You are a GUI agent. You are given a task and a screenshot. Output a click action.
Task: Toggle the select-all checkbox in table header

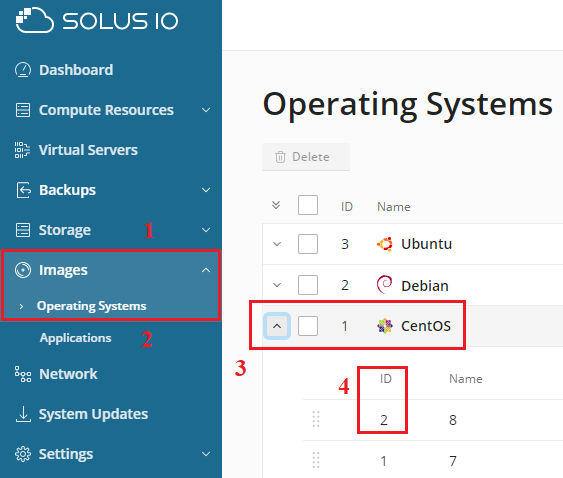pyautogui.click(x=308, y=205)
